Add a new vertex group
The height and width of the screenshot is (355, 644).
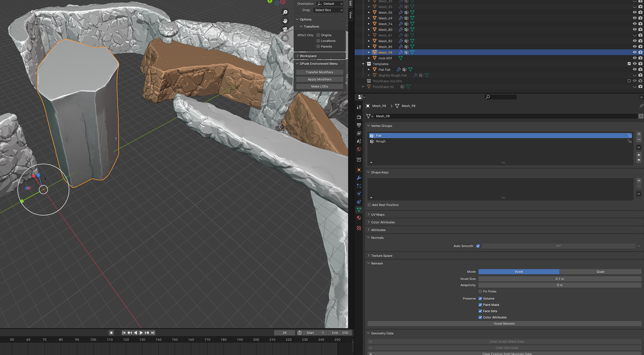[x=639, y=134]
